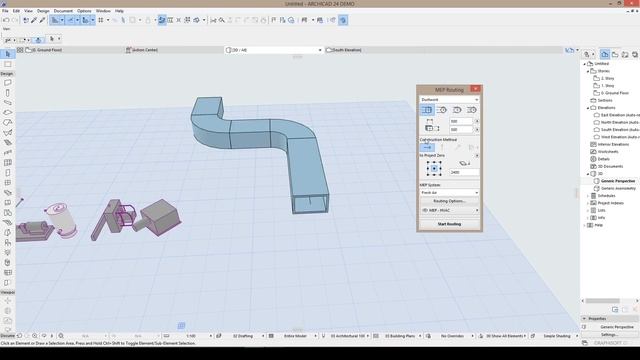Viewport: 640px width, 360px height.
Task: Expand the Schedules node in Navigator
Action: 588,196
